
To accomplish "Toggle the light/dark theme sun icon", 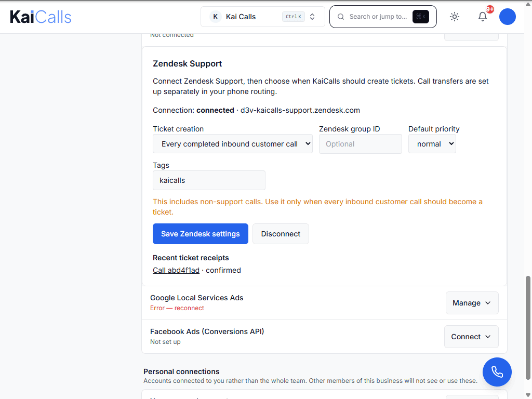I will [454, 17].
